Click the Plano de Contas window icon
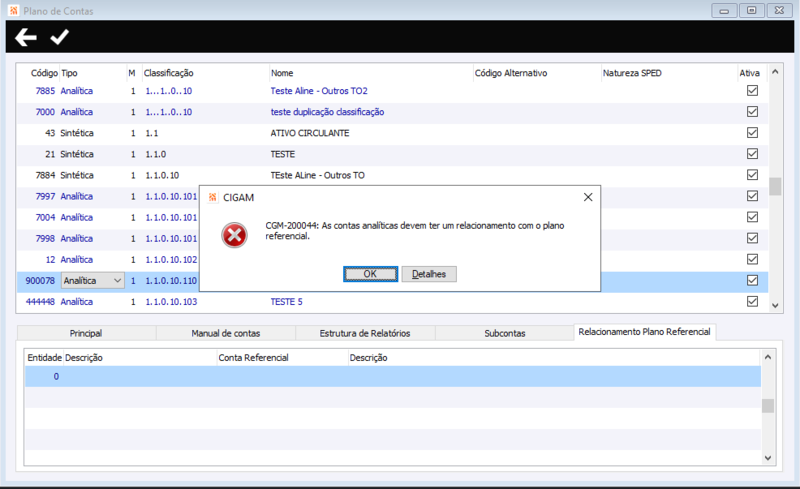800x489 pixels. (x=14, y=10)
